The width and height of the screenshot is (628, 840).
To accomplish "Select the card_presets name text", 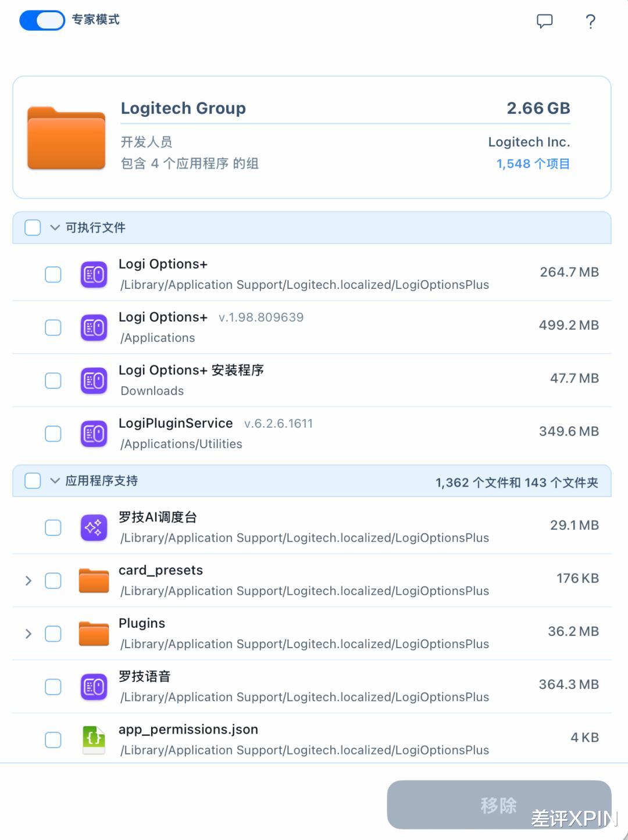I will point(160,570).
